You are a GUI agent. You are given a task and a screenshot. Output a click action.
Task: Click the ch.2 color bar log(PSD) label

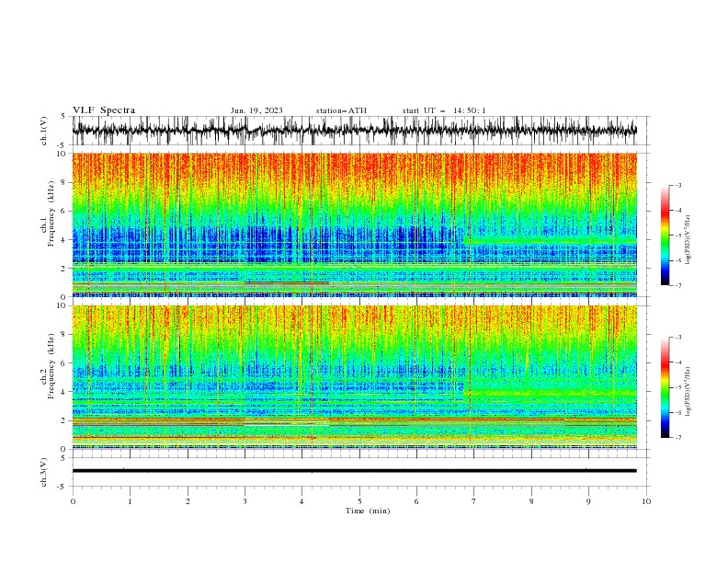(x=688, y=392)
